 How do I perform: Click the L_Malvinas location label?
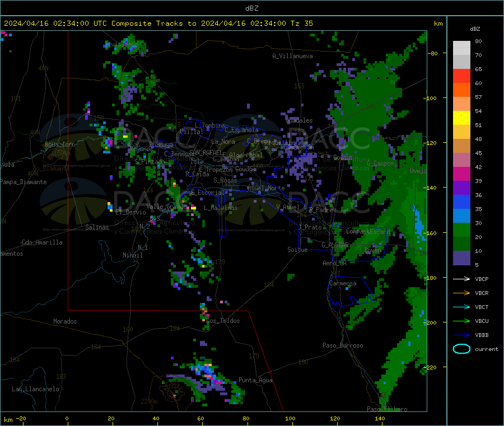(221, 208)
